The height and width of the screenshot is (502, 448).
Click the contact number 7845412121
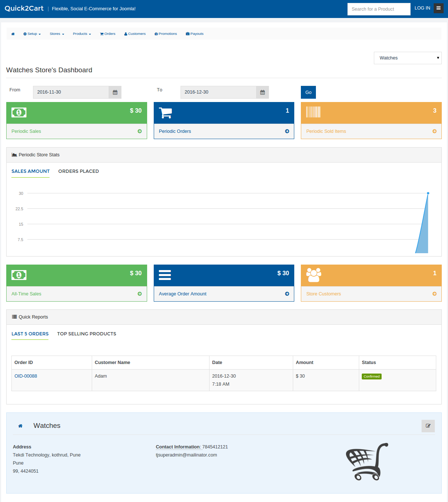(x=215, y=447)
